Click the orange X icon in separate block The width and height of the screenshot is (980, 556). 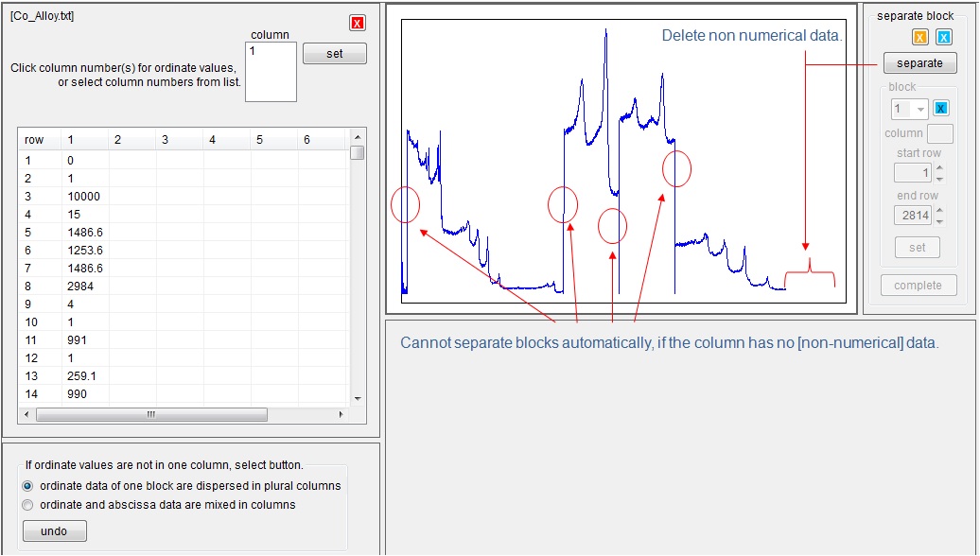tap(919, 38)
